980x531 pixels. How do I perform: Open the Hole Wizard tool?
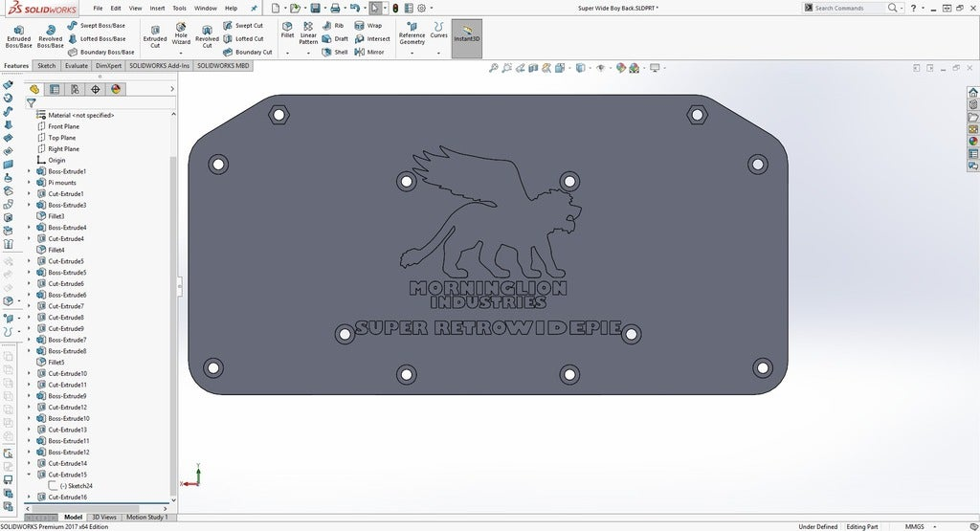[181, 34]
